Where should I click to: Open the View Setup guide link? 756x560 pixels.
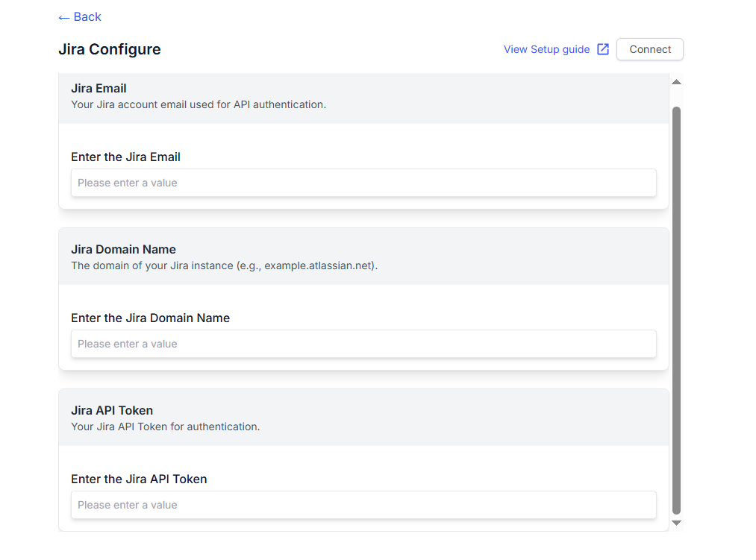546,49
